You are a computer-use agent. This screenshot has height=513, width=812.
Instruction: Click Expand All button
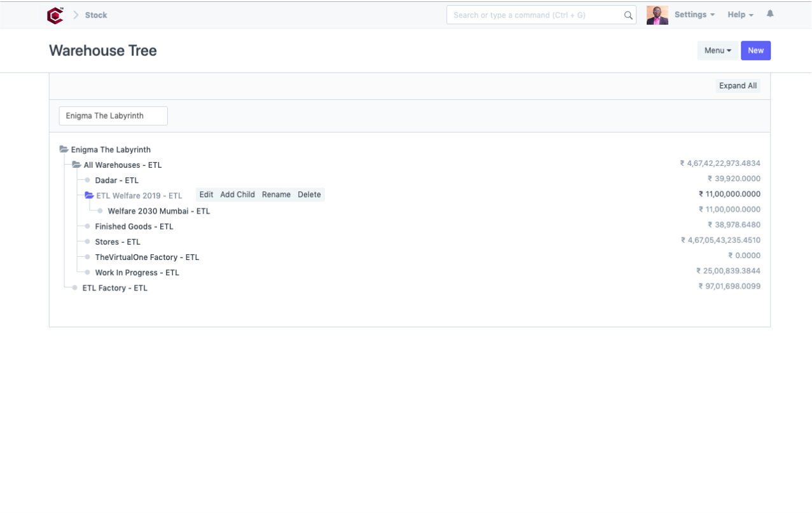738,86
